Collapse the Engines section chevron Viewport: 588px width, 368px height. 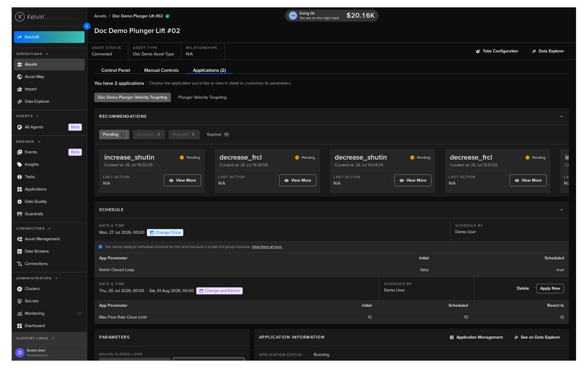point(39,142)
